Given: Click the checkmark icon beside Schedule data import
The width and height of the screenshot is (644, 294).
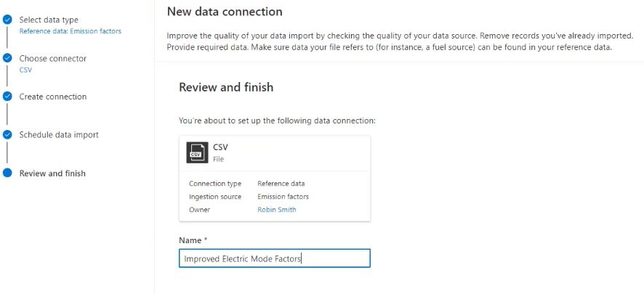Looking at the screenshot, I should click(7, 134).
